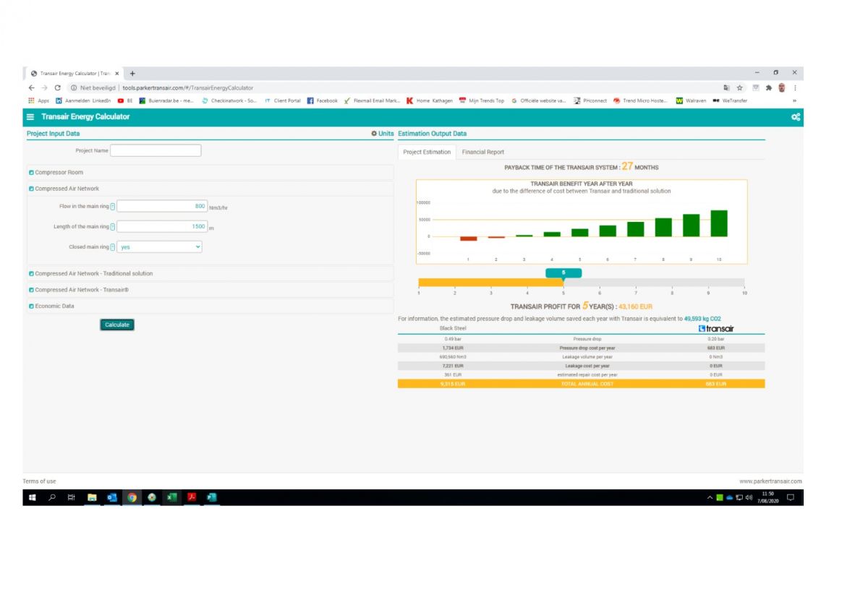Show hidden system tray icons
The width and height of the screenshot is (868, 613).
(710, 497)
